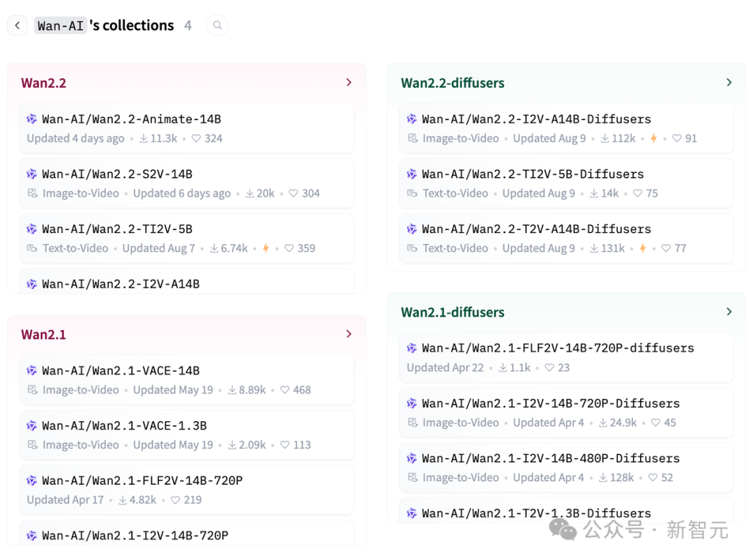This screenshot has height=560, width=753.
Task: Open the Wan2.2-diffusers collection title
Action: [452, 83]
